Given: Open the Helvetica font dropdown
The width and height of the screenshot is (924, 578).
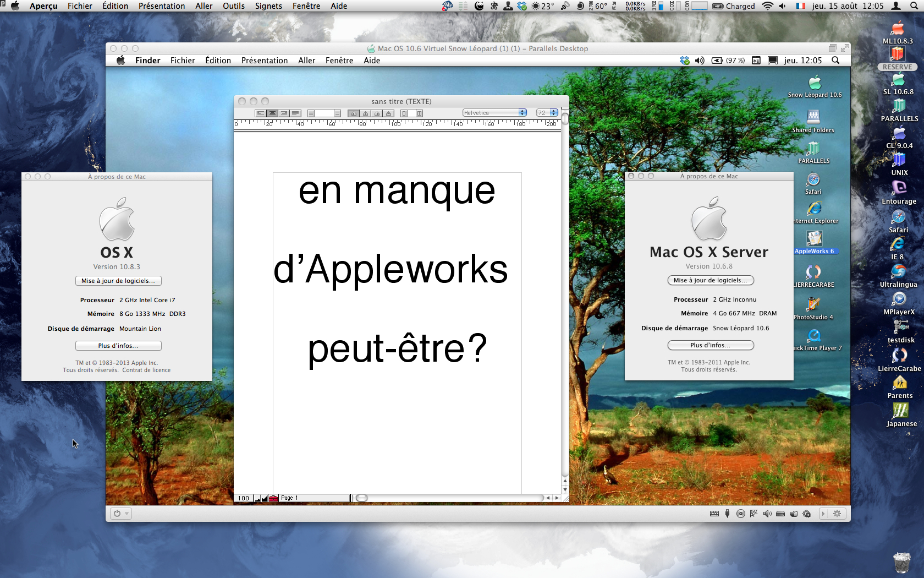Looking at the screenshot, I should tap(494, 113).
